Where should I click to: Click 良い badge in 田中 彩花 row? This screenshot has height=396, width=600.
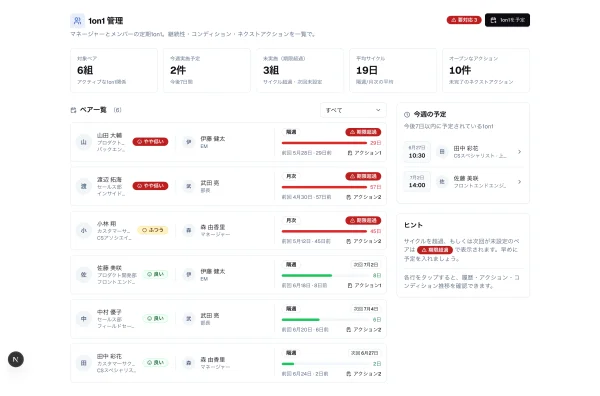point(155,363)
